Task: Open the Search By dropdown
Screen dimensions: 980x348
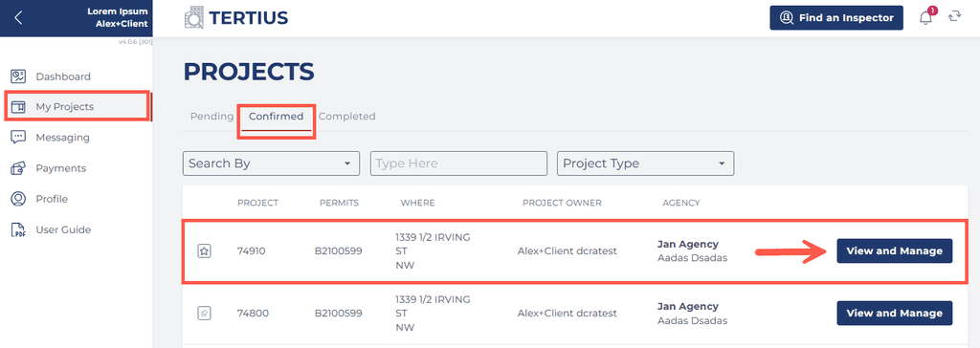Action: coord(271,163)
